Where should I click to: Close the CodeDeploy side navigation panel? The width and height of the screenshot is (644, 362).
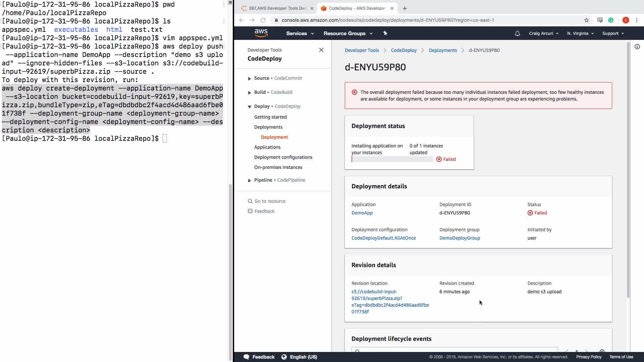point(321,50)
